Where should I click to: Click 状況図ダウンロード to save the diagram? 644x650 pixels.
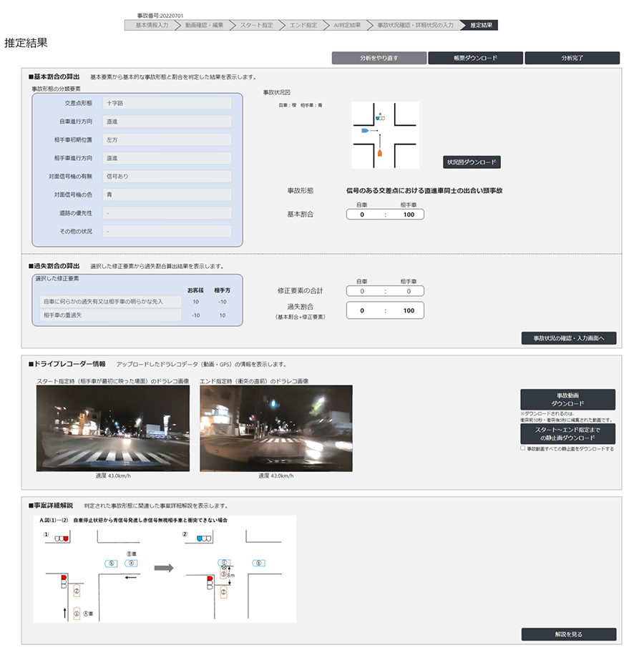(x=472, y=162)
